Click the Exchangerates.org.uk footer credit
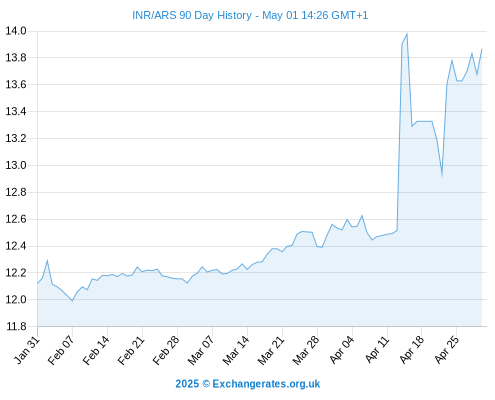 click(247, 384)
